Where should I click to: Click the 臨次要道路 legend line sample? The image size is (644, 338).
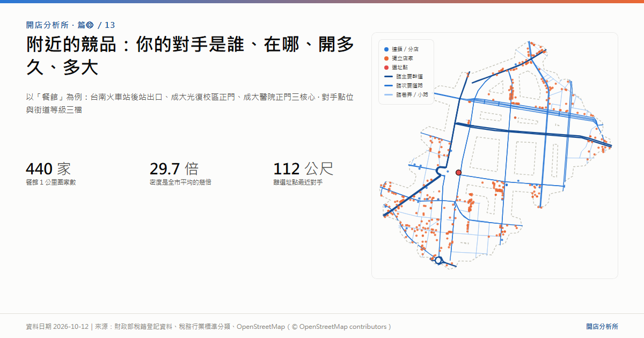click(389, 85)
